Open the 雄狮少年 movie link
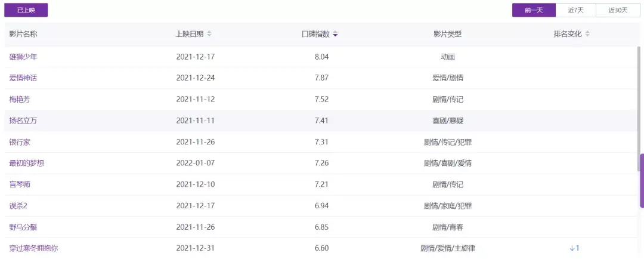Image resolution: width=644 pixels, height=259 pixels. [23, 57]
